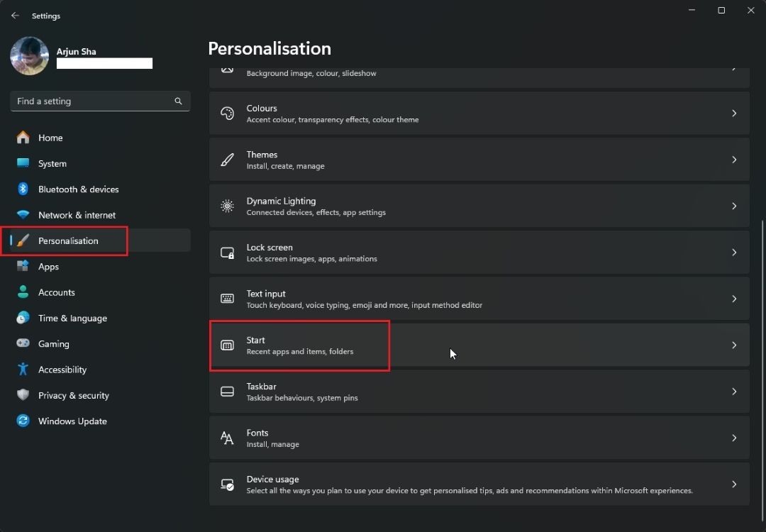This screenshot has width=766, height=532.
Task: Select the Themes paintbrush icon
Action: 227,160
